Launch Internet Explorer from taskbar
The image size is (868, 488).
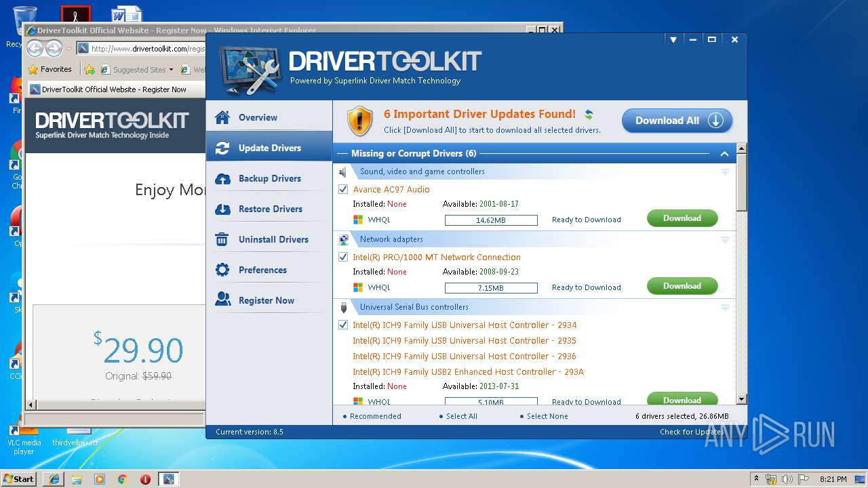(x=54, y=479)
